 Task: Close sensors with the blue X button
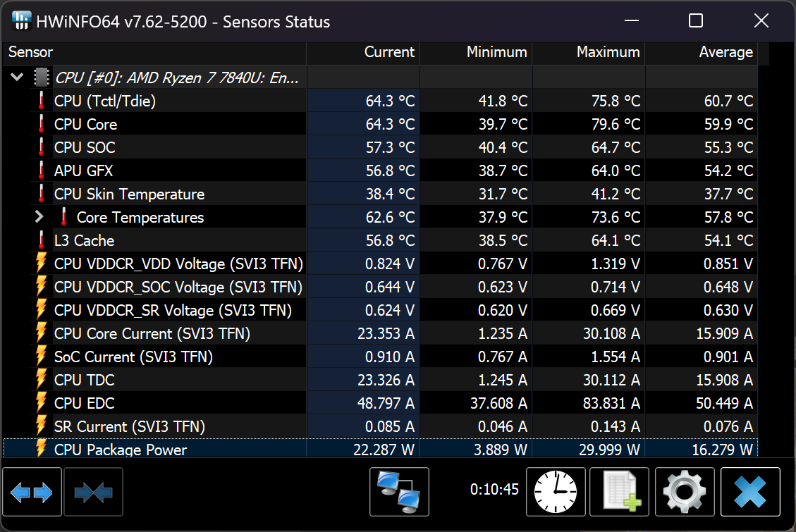(750, 491)
